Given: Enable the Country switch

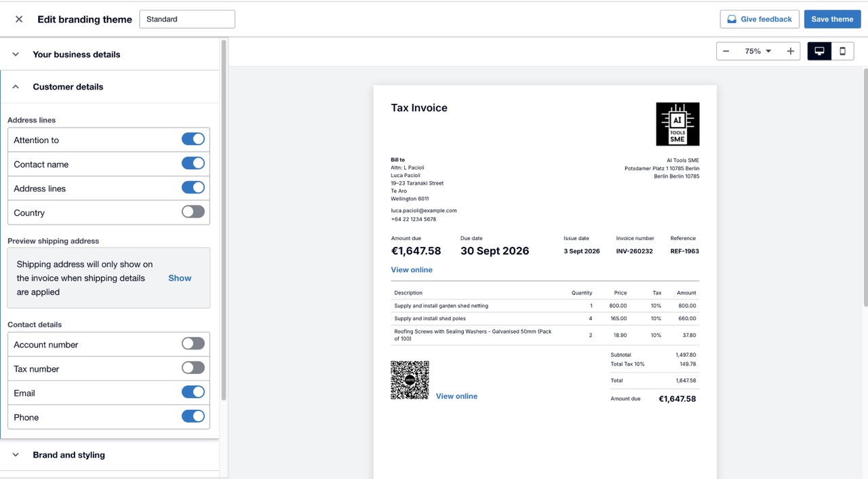Looking at the screenshot, I should (193, 212).
